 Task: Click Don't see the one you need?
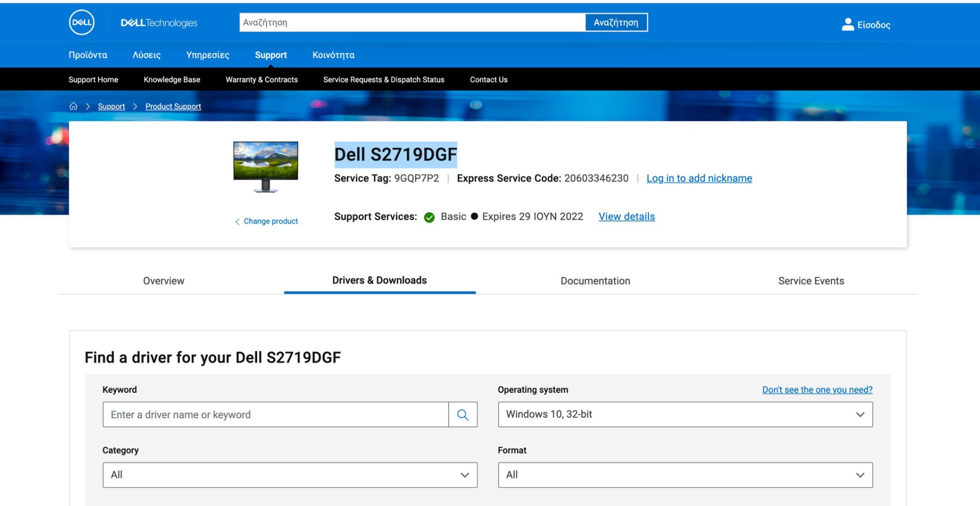click(817, 390)
